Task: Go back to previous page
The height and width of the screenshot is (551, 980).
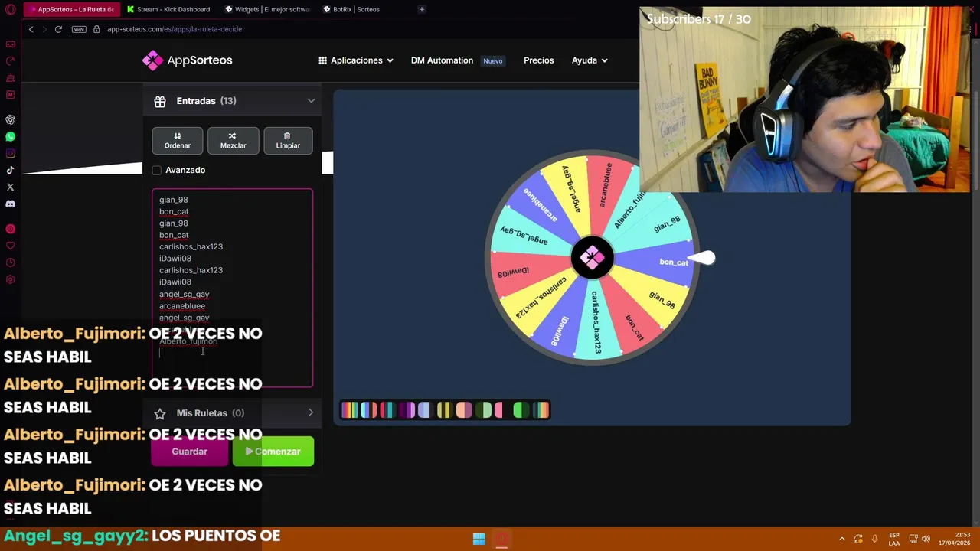Action: [31, 29]
